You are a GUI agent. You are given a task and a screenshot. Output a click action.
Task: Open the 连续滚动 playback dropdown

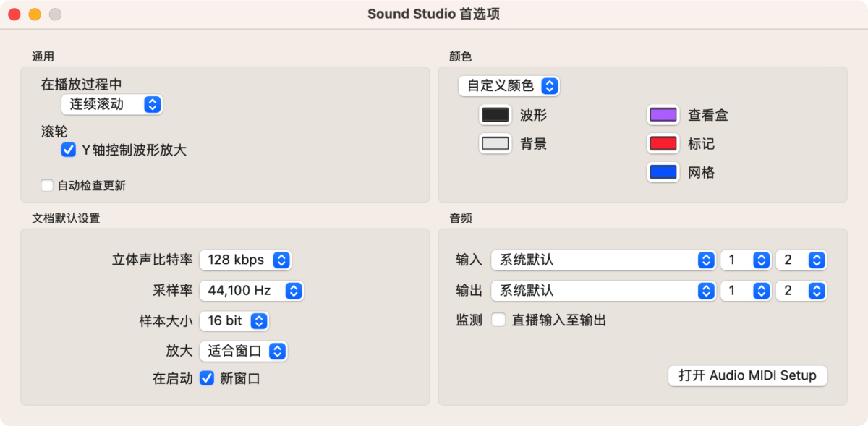(x=111, y=104)
